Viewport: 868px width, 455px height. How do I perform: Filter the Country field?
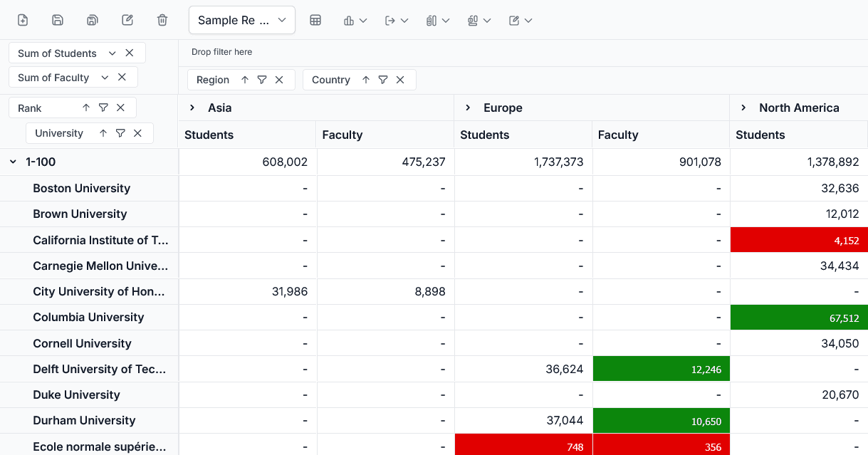pyautogui.click(x=383, y=80)
